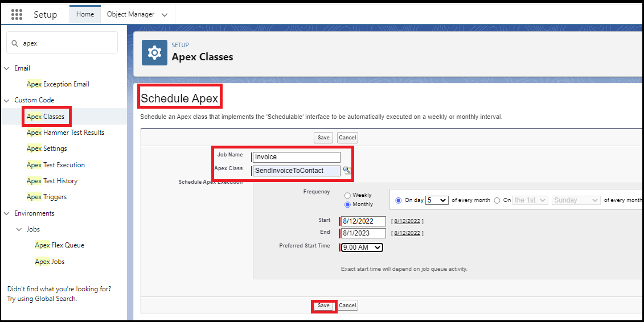This screenshot has height=322, width=644.
Task: Click the top Save button
Action: [x=323, y=138]
